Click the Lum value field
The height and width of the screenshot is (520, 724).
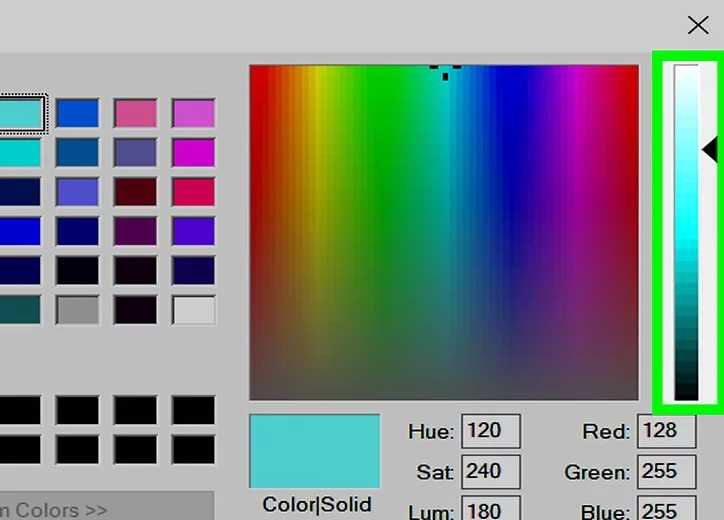click(490, 508)
